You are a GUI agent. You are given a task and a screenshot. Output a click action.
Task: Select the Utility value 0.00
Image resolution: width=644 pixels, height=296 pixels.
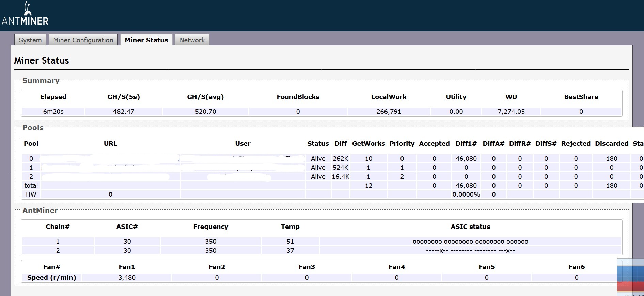(456, 112)
